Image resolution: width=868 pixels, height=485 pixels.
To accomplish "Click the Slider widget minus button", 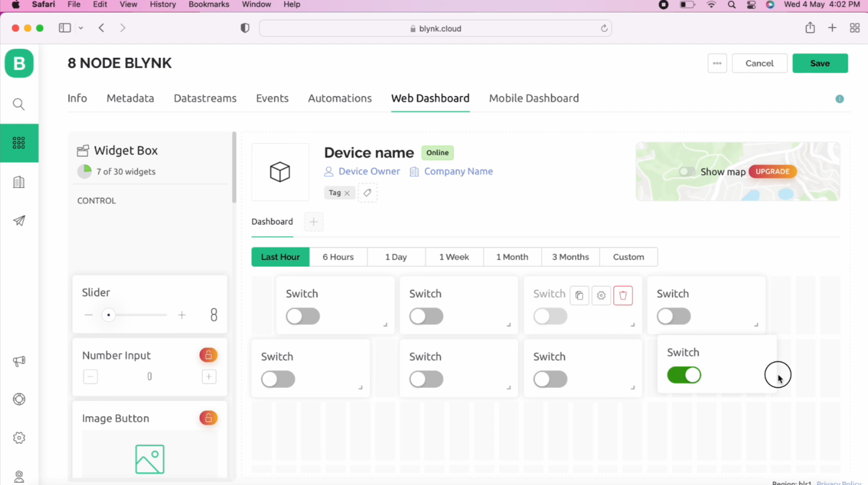I will click(x=89, y=315).
